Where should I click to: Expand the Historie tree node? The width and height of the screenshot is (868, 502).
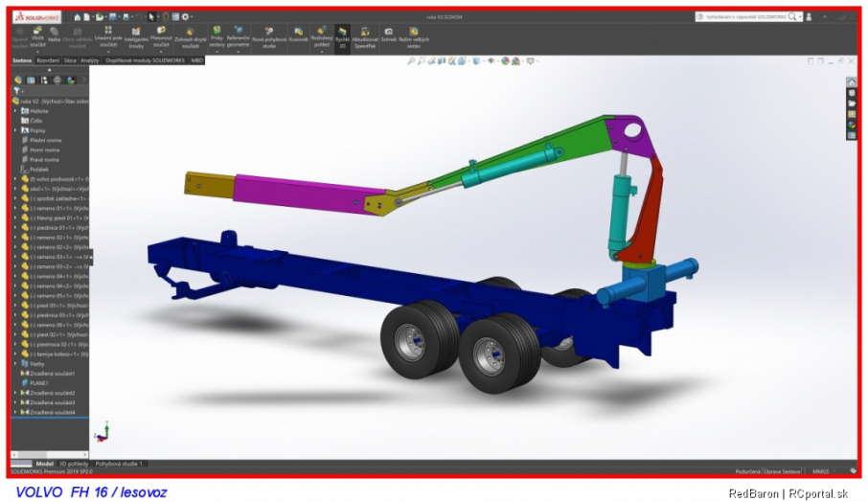(15, 110)
